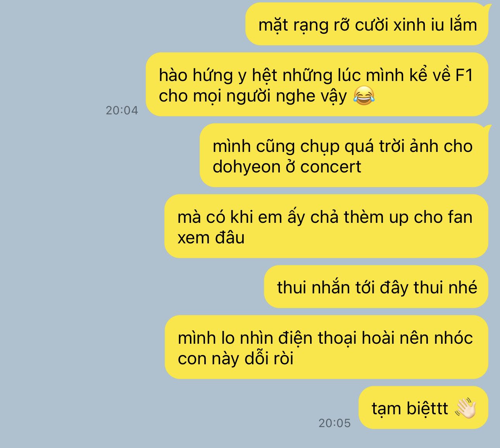Tap the "mà có khi em ấy" message
Image resolution: width=500 pixels, height=448 pixels.
pos(326,226)
